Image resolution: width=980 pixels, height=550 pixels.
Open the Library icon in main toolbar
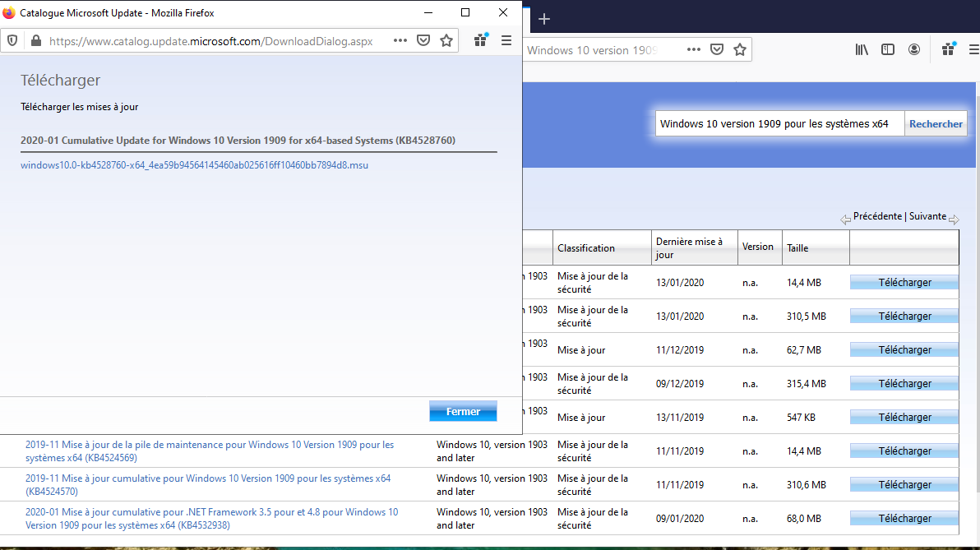coord(862,49)
